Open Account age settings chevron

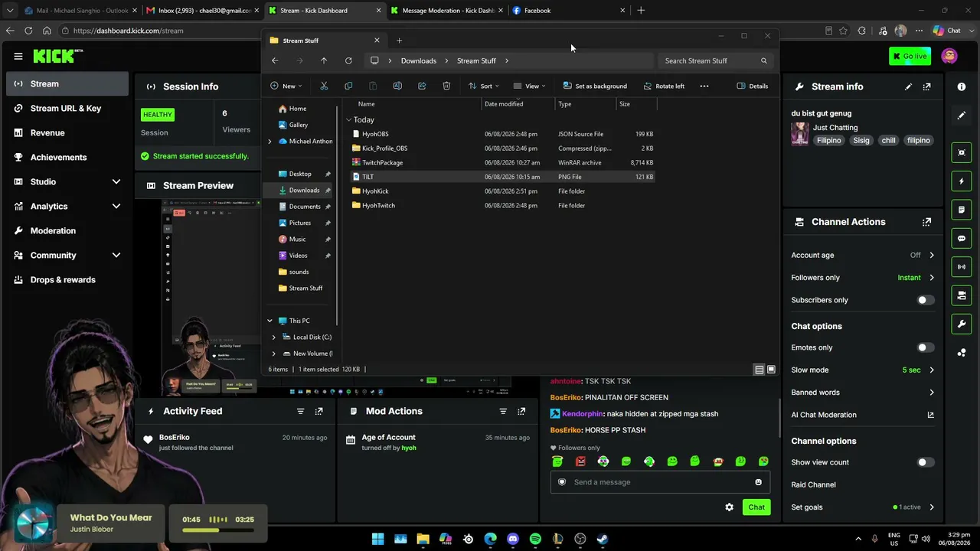(x=931, y=255)
